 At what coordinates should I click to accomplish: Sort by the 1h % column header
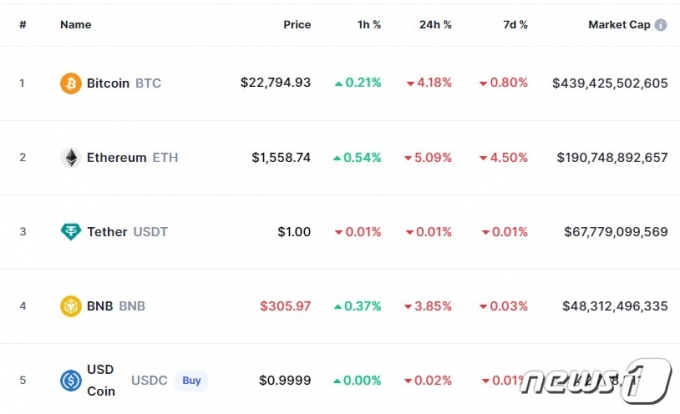(x=369, y=25)
